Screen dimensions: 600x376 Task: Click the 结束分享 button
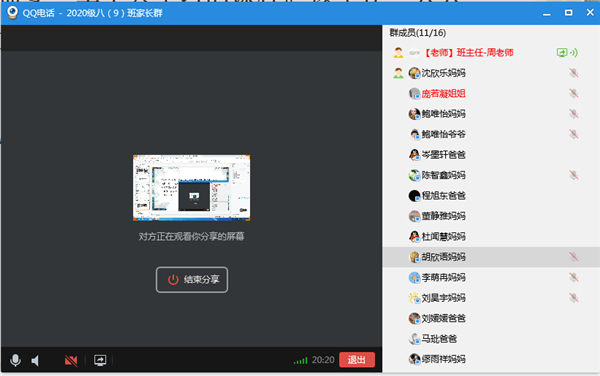tap(192, 280)
